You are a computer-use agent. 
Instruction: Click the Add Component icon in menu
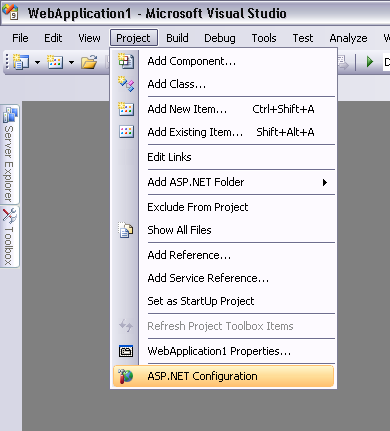(126, 61)
